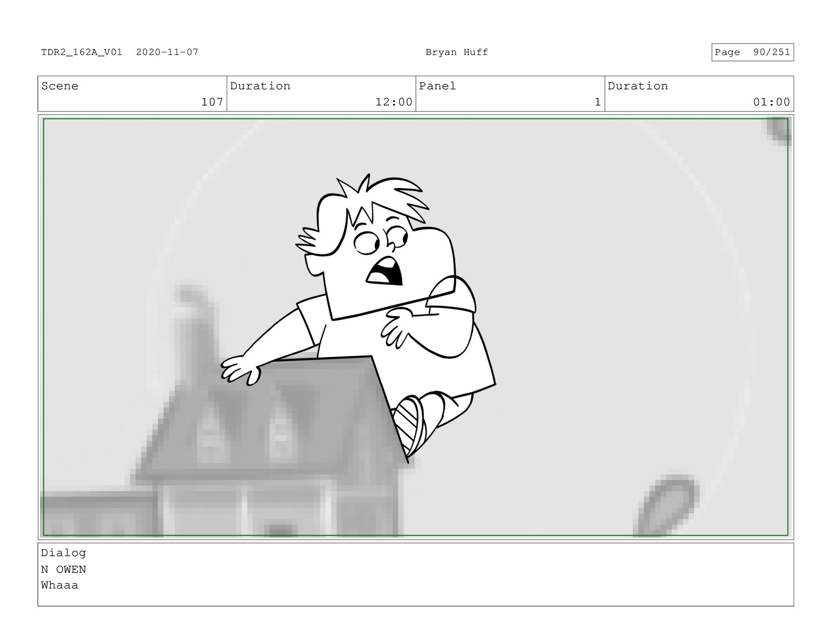Click the Dialog heading
832x644 pixels.
[64, 553]
